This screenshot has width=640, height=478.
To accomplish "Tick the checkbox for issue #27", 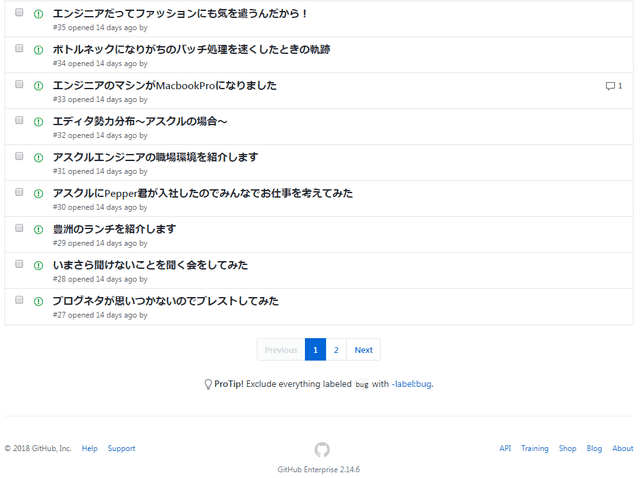I will [19, 300].
